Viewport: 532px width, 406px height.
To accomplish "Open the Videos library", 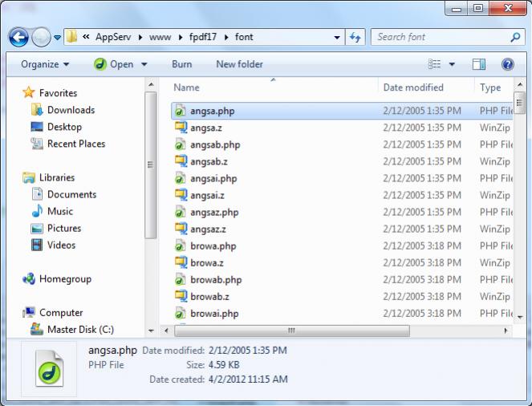I will [x=62, y=246].
